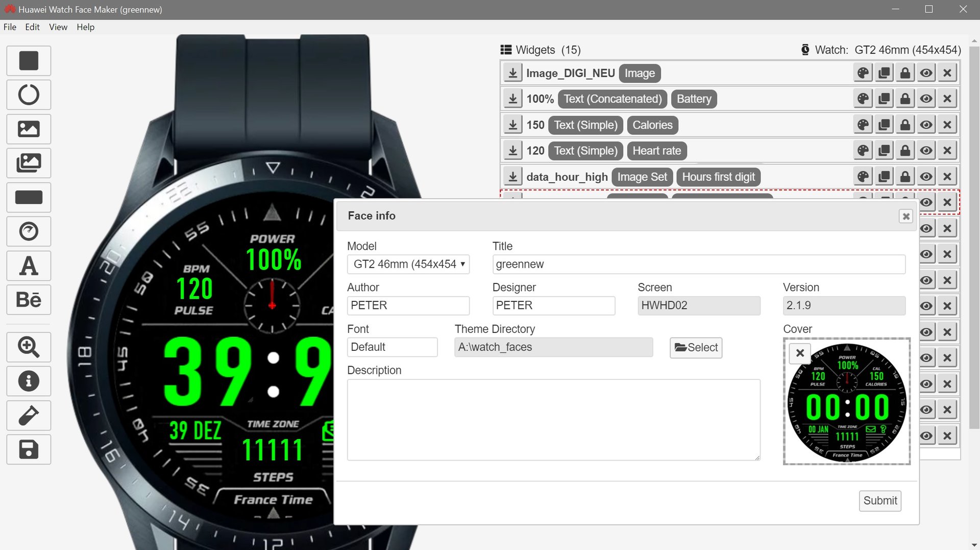Open the Behance (Bē) tool

[x=29, y=300]
